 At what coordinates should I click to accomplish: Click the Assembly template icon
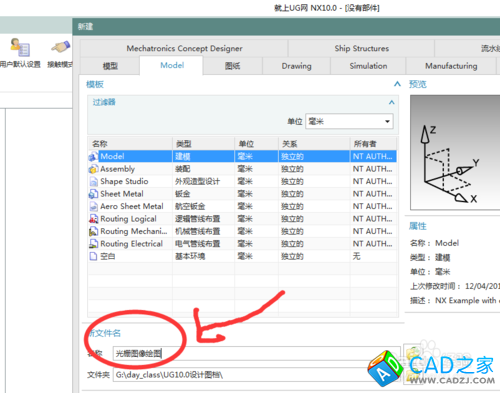coord(93,169)
